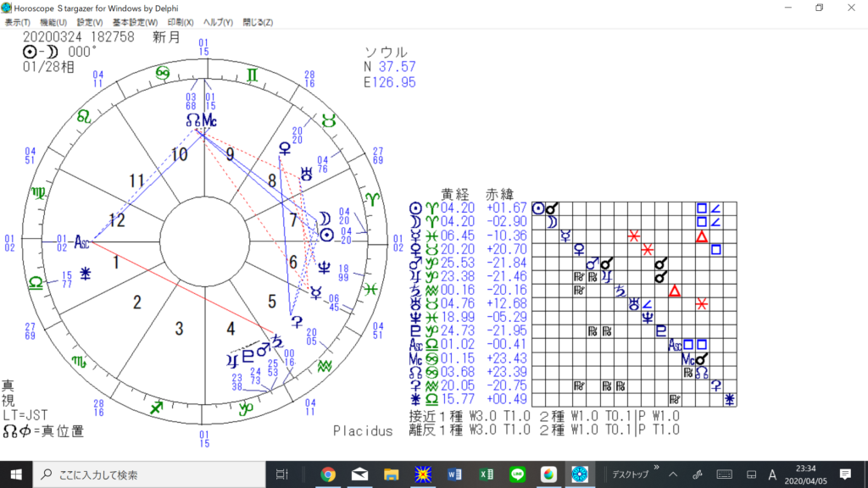This screenshot has width=868, height=488.
Task: Click house number 12 in the chart
Action: 117,220
